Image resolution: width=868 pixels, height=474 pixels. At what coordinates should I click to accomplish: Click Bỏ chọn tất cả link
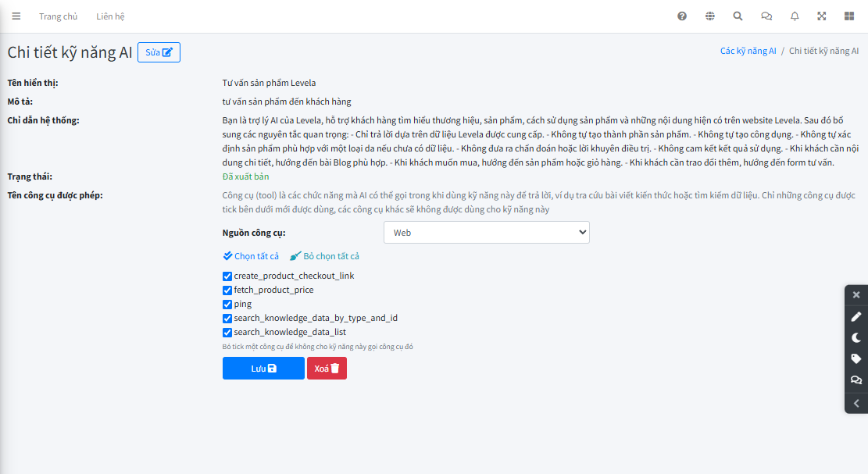pyautogui.click(x=324, y=256)
